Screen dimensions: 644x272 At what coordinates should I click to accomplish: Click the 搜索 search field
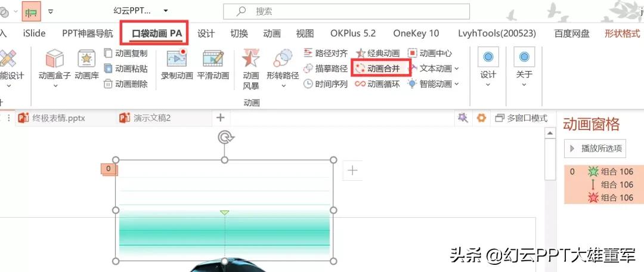point(346,11)
